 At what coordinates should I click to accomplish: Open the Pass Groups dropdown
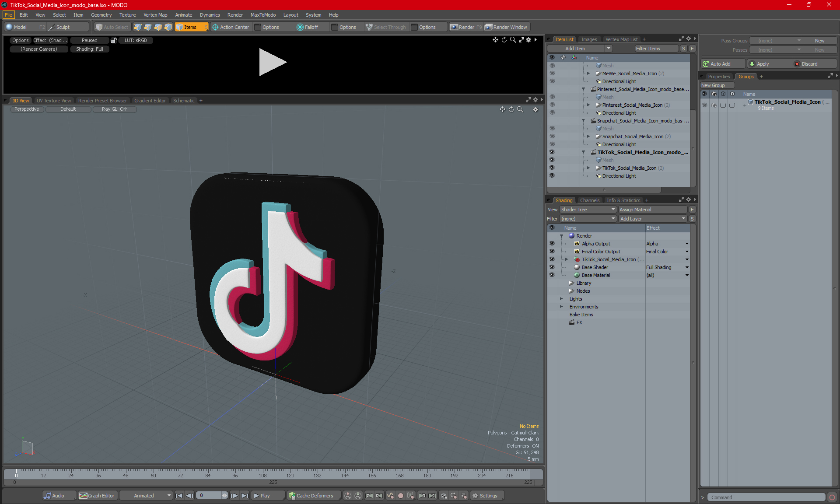776,41
